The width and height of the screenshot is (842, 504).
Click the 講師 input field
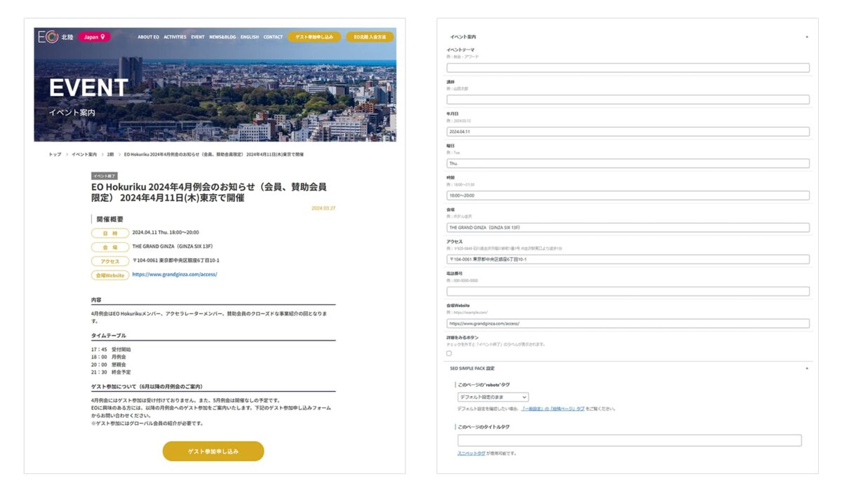628,100
